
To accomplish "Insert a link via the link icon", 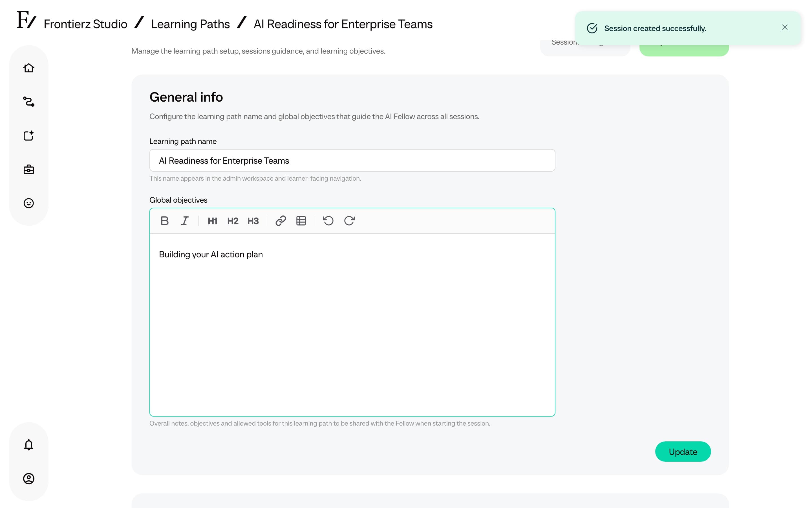I will [281, 221].
